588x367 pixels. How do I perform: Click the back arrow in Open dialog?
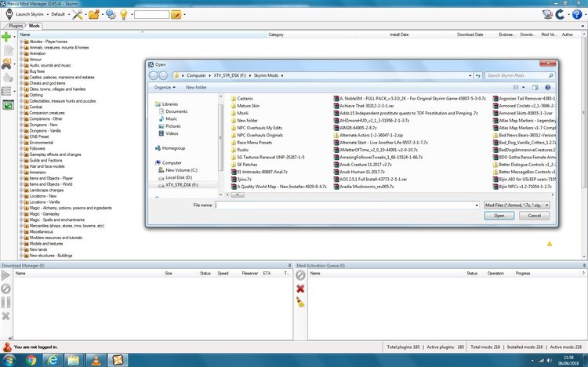click(153, 75)
